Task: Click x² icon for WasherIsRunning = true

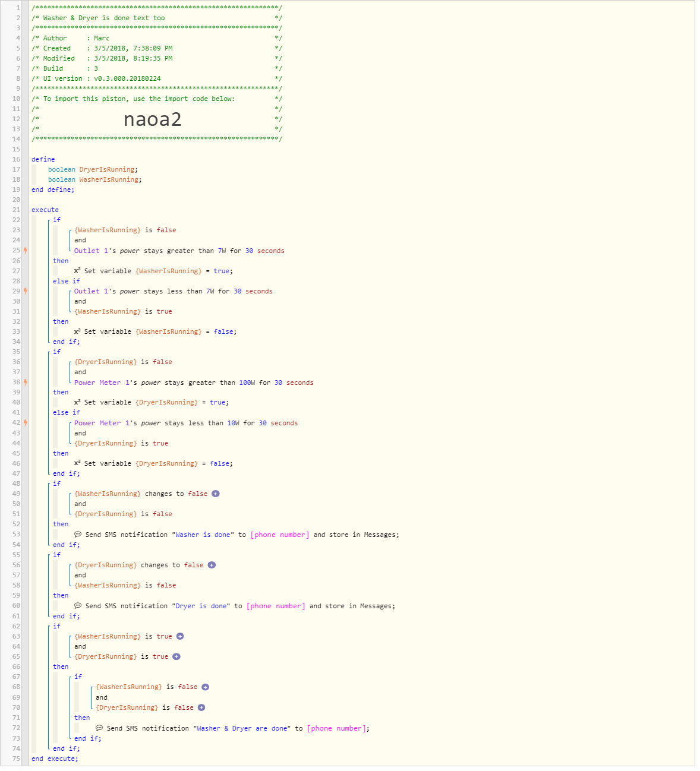Action: coord(77,271)
